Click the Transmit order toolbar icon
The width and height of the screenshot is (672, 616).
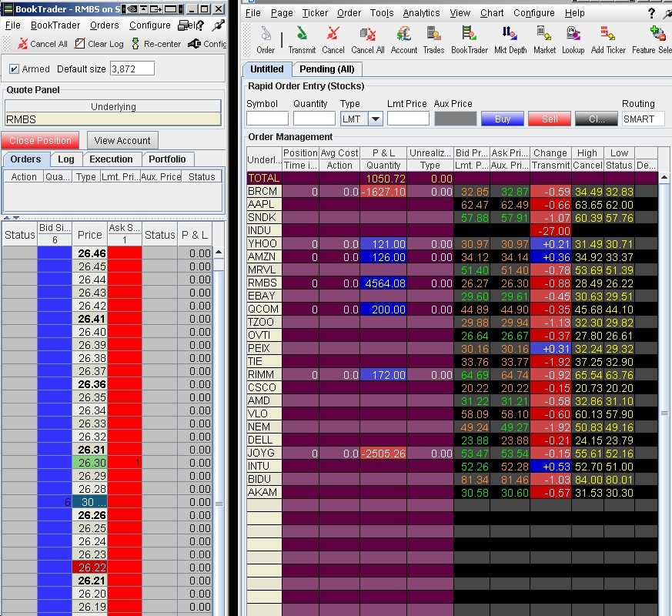[302, 38]
